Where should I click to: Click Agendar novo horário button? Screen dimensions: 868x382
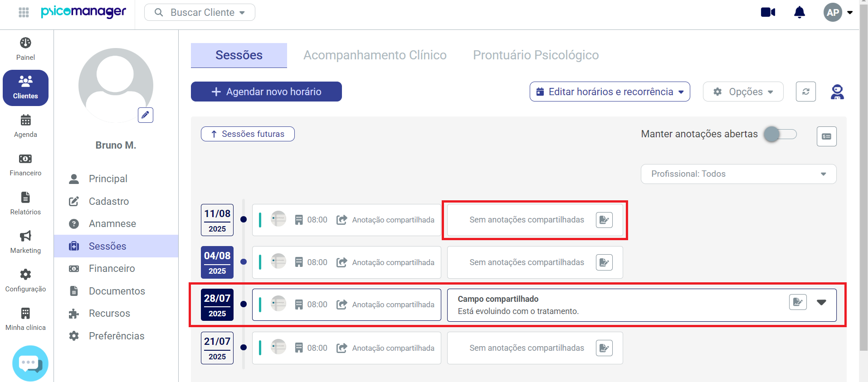pos(266,92)
